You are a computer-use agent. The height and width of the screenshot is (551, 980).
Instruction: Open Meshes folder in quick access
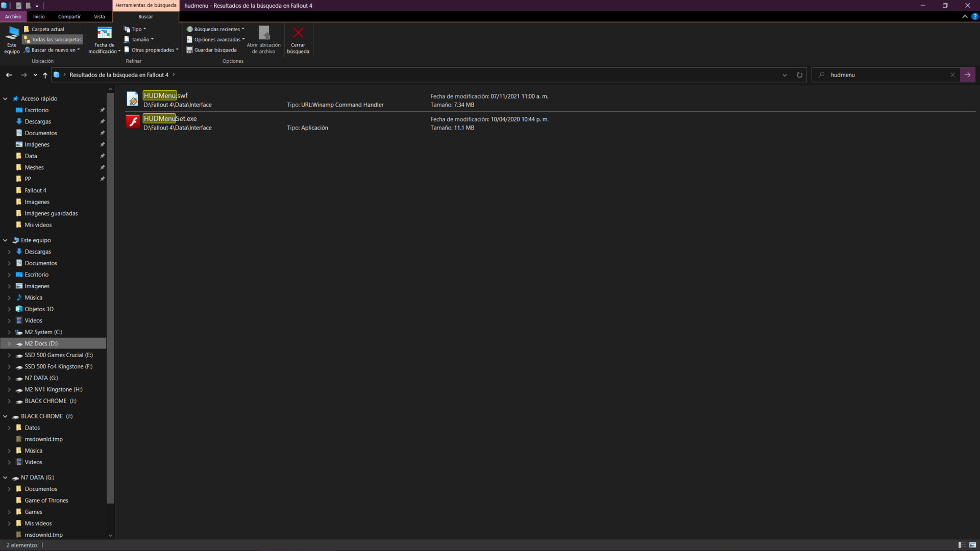(x=34, y=167)
